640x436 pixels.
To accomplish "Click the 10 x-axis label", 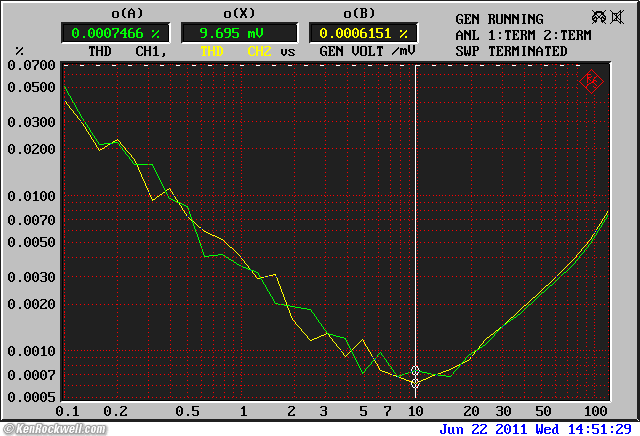I will click(416, 411).
